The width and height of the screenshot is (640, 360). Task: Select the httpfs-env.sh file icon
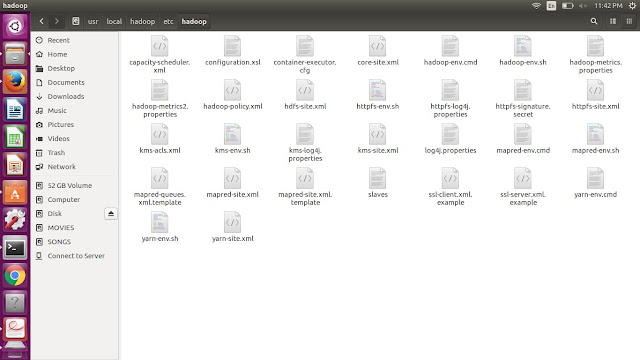pos(378,90)
